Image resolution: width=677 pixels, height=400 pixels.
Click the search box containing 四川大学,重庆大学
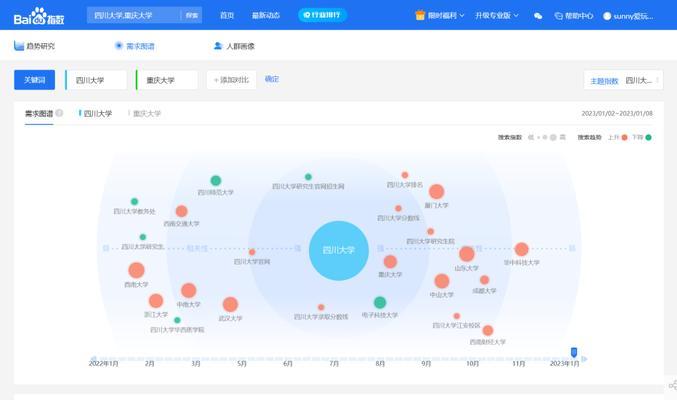133,15
